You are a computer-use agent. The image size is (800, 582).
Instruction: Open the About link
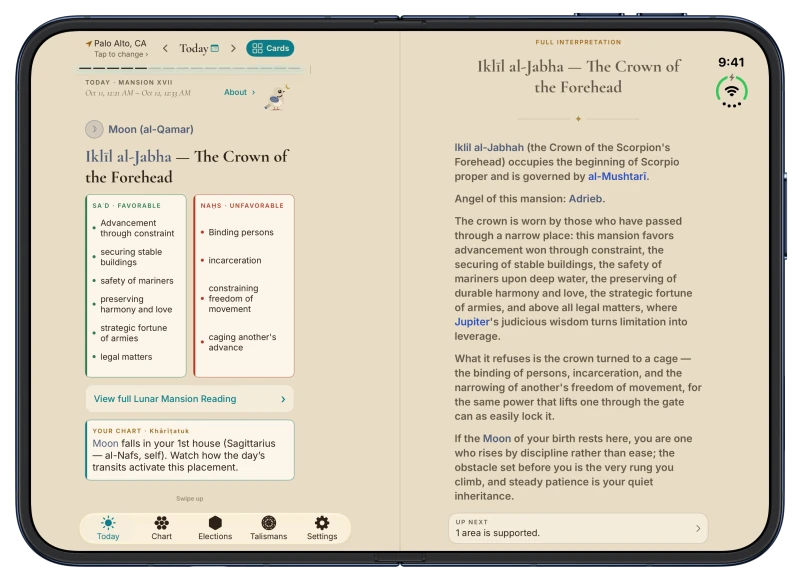pyautogui.click(x=239, y=92)
